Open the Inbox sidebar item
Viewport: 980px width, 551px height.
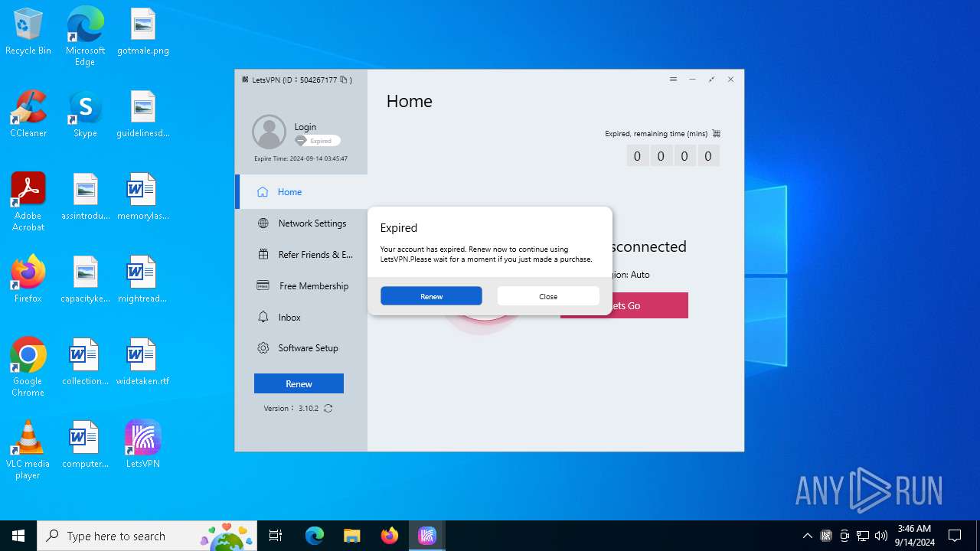click(302, 317)
